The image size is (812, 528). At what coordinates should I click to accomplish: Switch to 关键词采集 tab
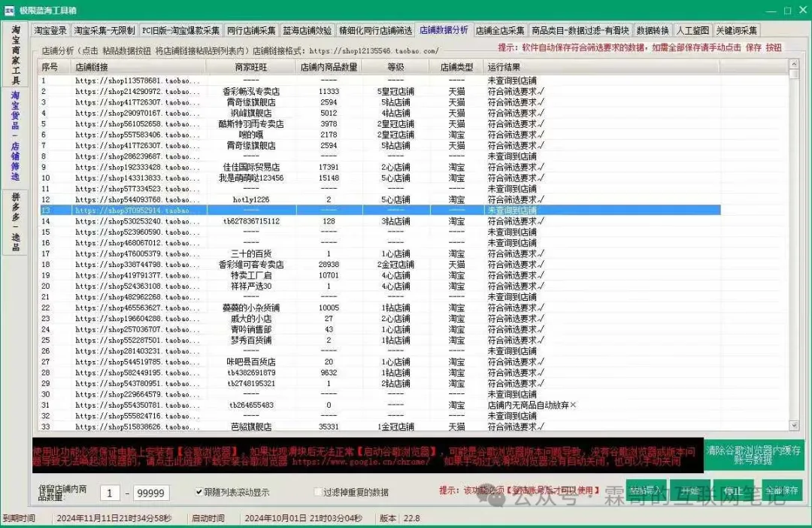click(737, 31)
